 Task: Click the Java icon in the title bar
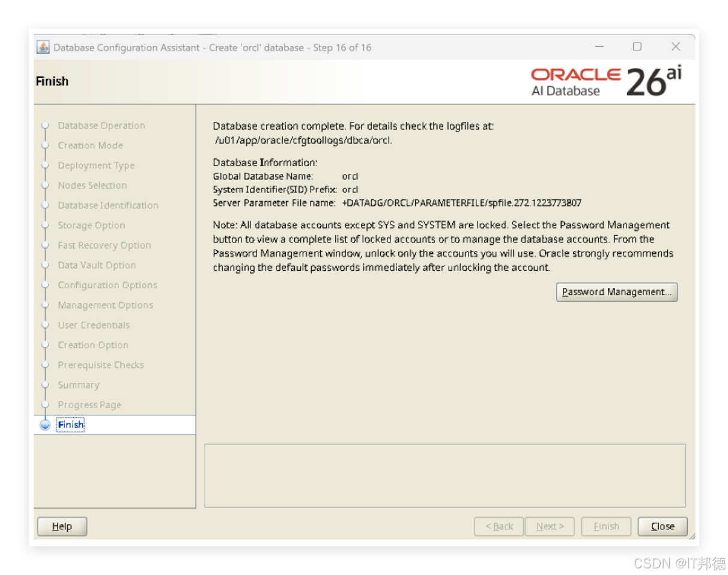43,47
